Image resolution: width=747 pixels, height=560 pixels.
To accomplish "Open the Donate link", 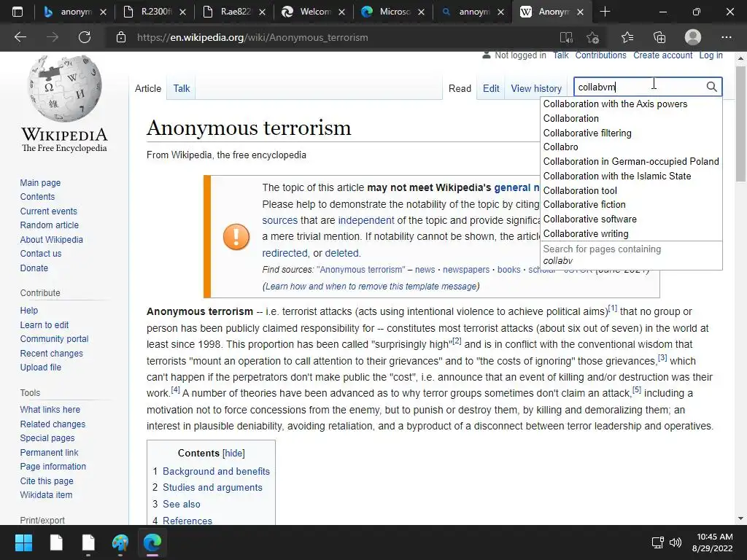I will [34, 268].
